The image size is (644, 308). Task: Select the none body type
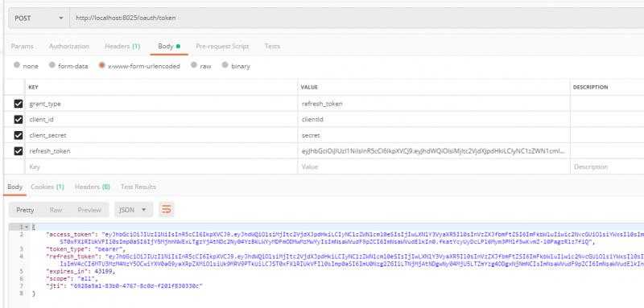pos(26,66)
